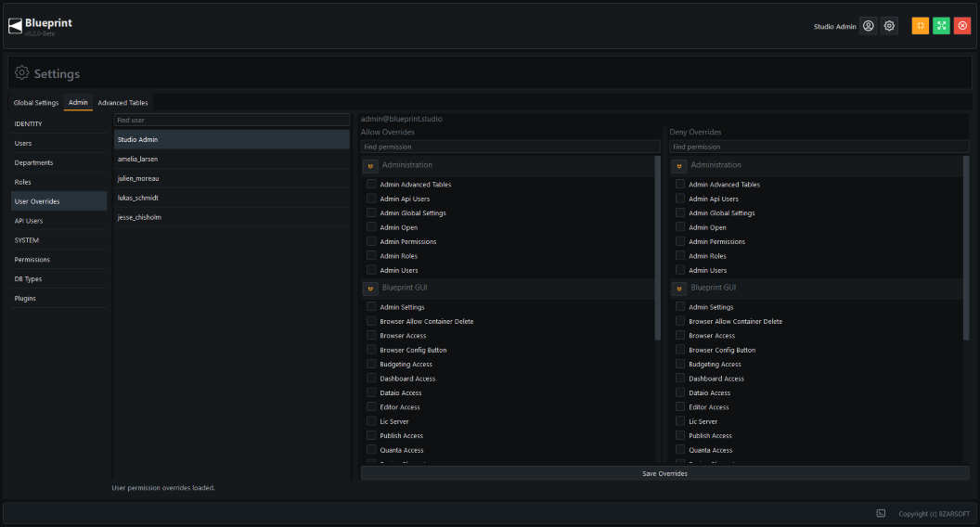The width and height of the screenshot is (980, 527).
Task: Check Dashboard Access under Allow Overrides
Action: (x=371, y=379)
